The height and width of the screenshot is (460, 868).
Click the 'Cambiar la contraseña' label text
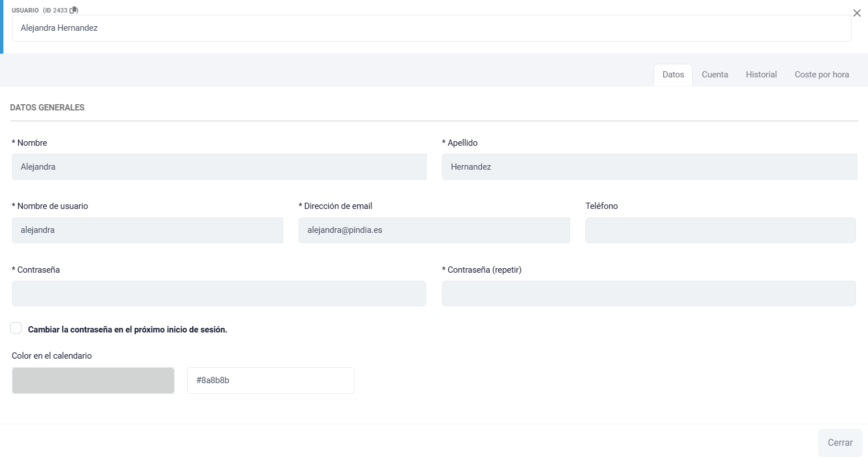click(x=127, y=330)
